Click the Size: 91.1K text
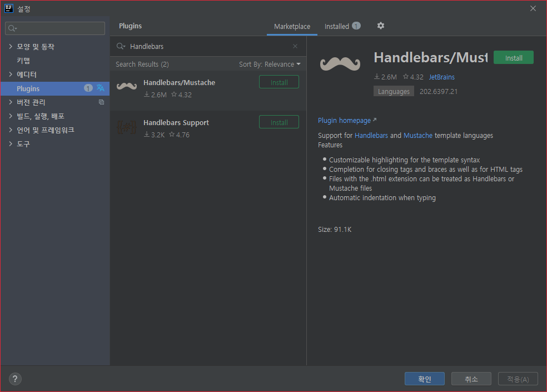This screenshot has width=547, height=392. [335, 229]
